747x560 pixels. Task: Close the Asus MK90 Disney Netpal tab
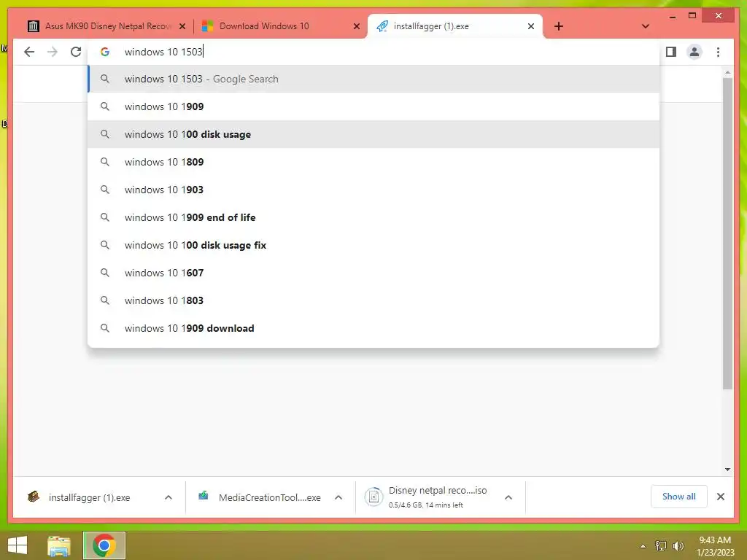[182, 26]
